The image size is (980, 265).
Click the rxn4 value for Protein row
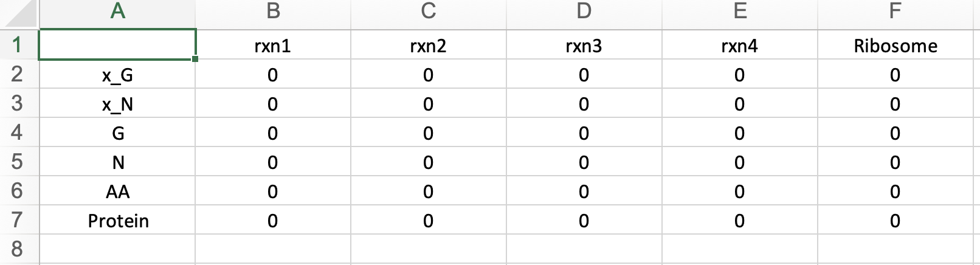coord(739,221)
